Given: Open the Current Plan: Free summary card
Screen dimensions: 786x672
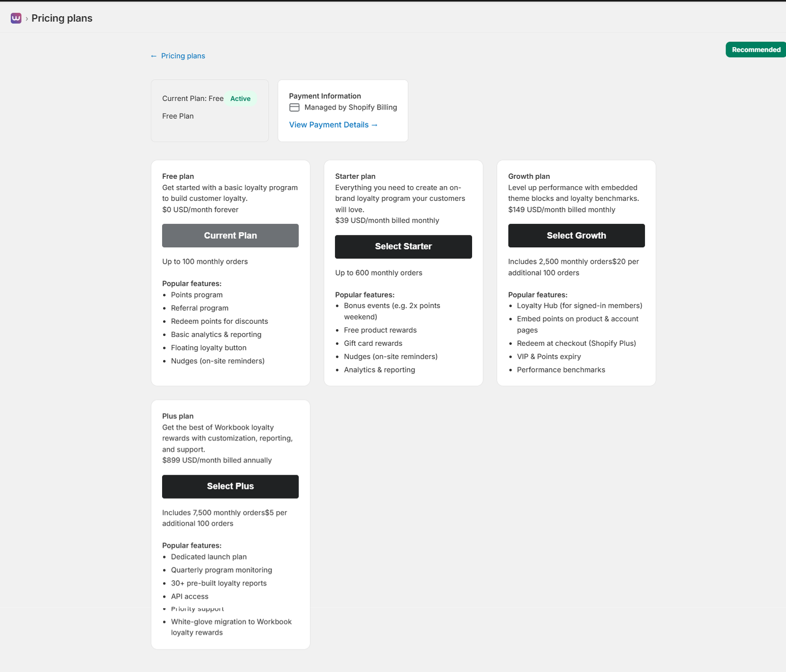Looking at the screenshot, I should (x=209, y=111).
